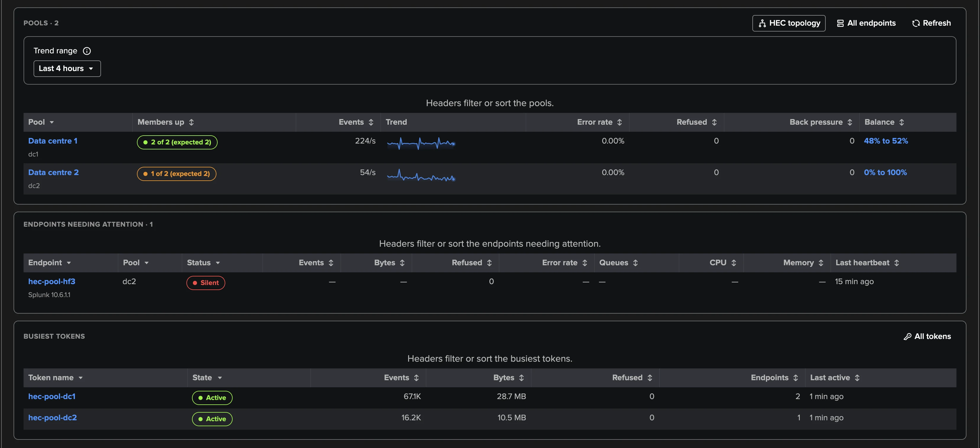980x448 pixels.
Task: Sort attention endpoints by Refused
Action: [x=489, y=263]
